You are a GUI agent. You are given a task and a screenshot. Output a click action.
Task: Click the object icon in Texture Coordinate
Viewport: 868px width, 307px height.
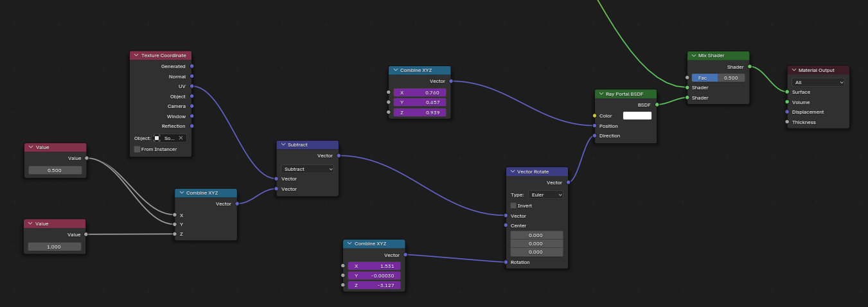pyautogui.click(x=157, y=138)
